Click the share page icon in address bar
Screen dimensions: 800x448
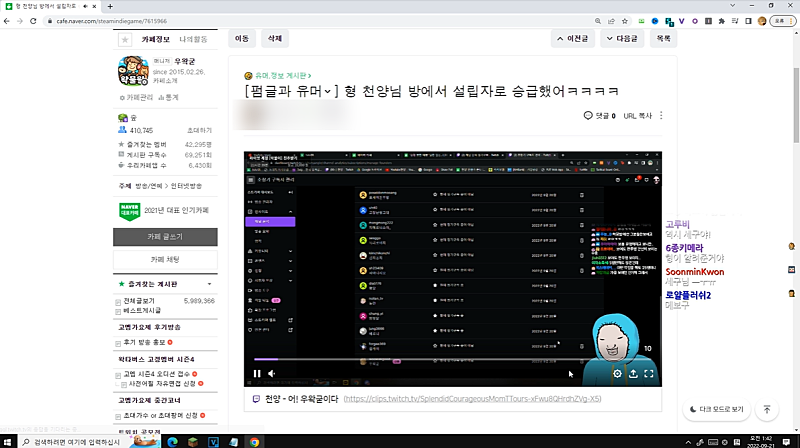click(x=611, y=21)
